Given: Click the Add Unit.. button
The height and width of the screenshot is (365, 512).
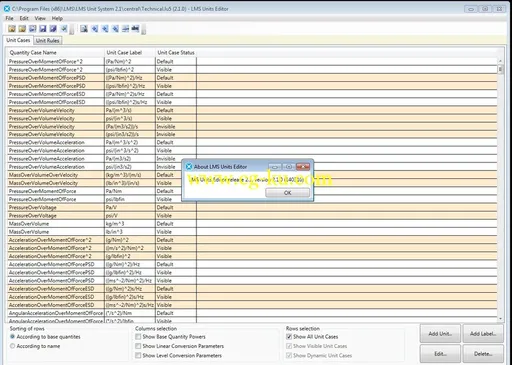Looking at the screenshot, I should point(440,334).
